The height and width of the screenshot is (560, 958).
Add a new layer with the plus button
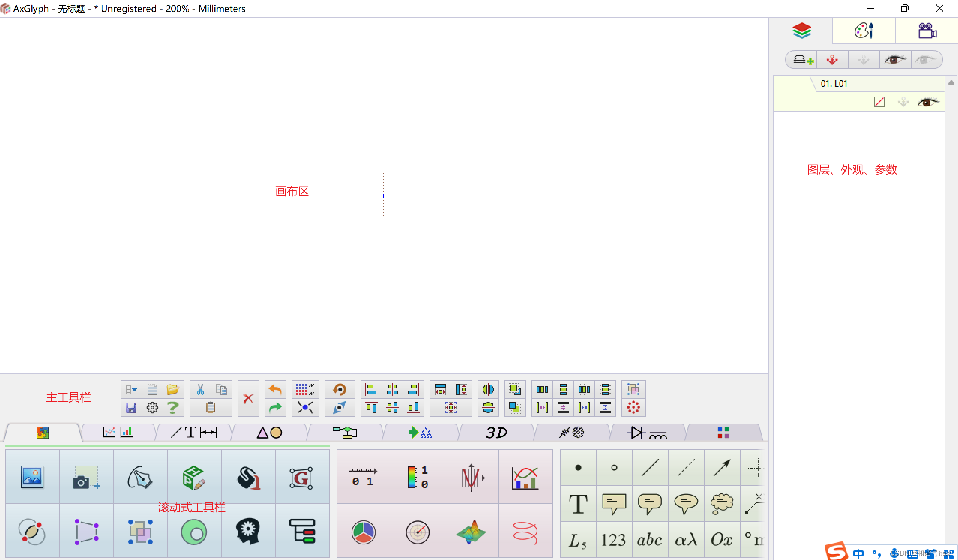802,60
